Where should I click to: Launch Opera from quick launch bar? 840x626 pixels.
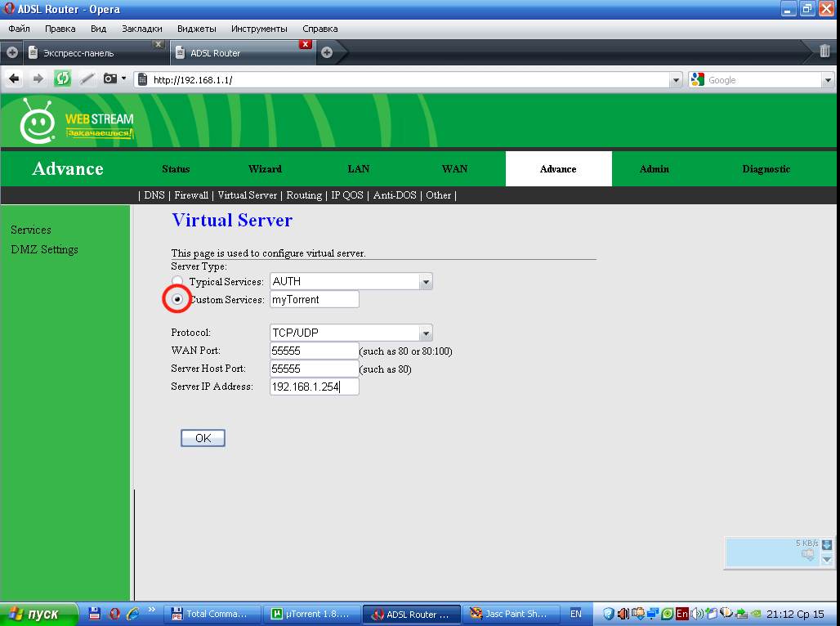click(x=114, y=614)
